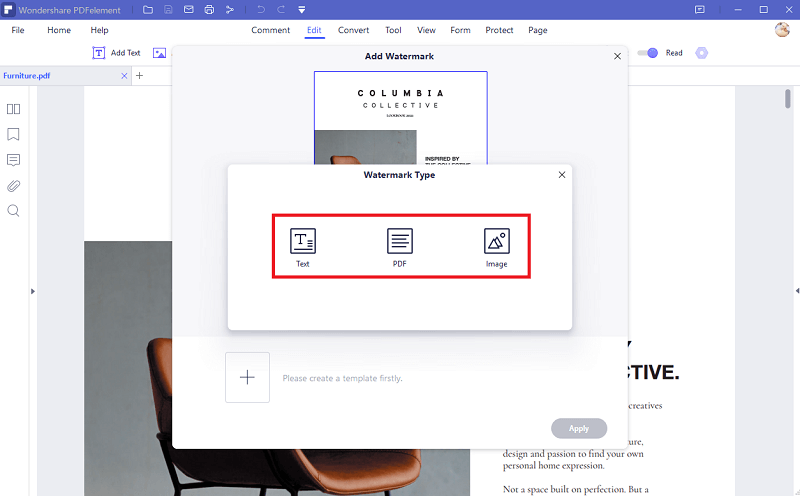Close the Furniture.pdf tab
800x496 pixels.
coord(124,76)
